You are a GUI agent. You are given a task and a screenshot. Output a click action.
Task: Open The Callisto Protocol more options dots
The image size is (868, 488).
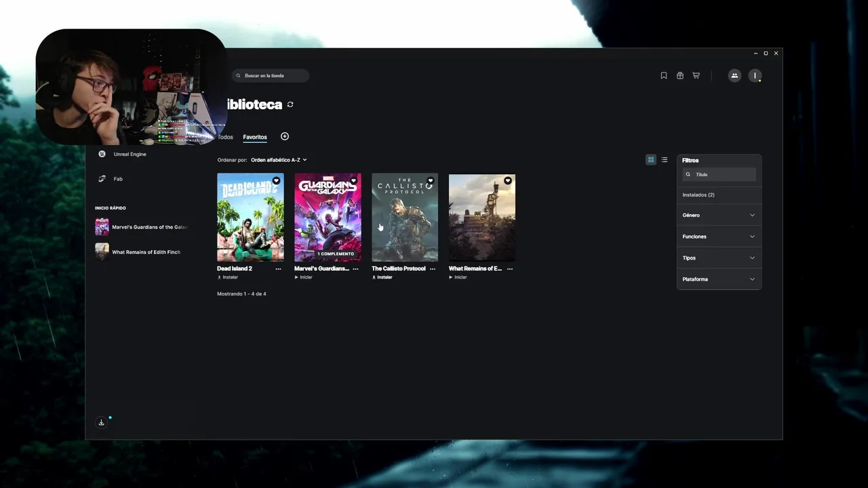tap(433, 269)
